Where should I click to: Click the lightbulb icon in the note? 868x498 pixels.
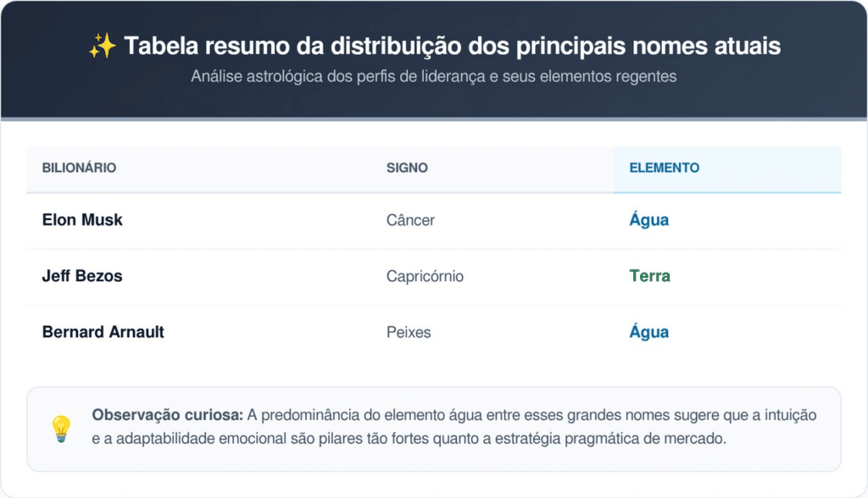[61, 429]
